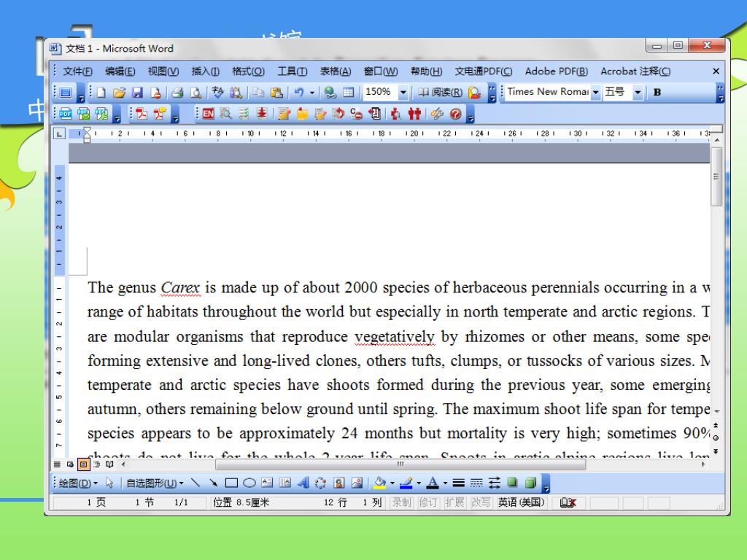Image resolution: width=747 pixels, height=560 pixels.
Task: Click the New blank document icon
Action: pyautogui.click(x=101, y=93)
